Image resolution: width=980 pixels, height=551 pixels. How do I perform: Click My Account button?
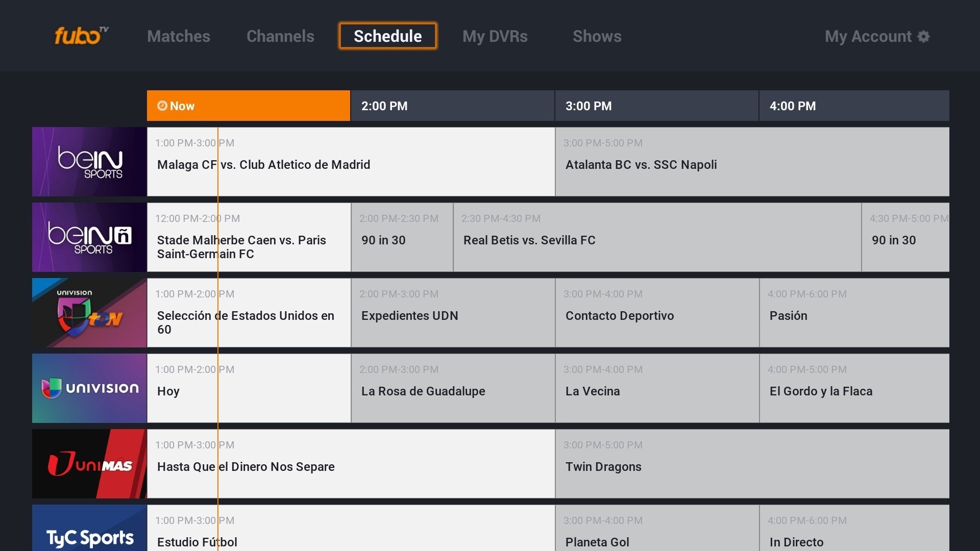click(x=877, y=36)
